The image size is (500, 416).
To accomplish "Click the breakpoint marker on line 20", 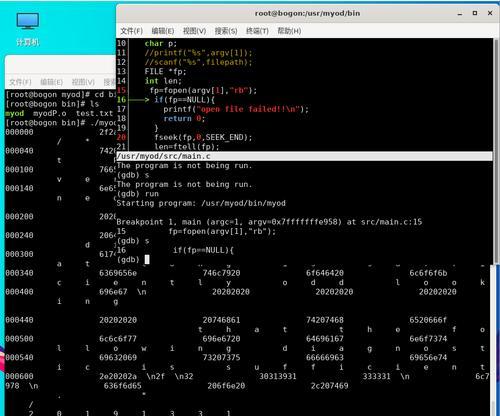I will (121, 137).
